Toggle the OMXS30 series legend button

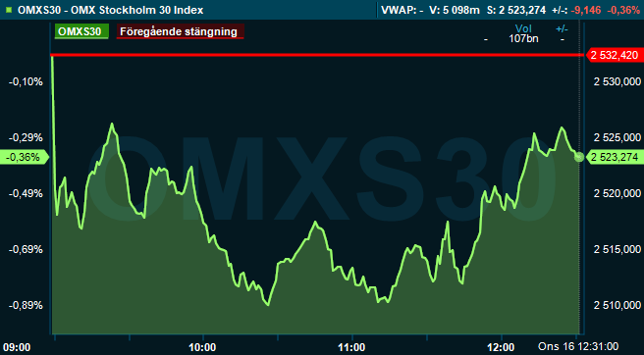coord(81,31)
